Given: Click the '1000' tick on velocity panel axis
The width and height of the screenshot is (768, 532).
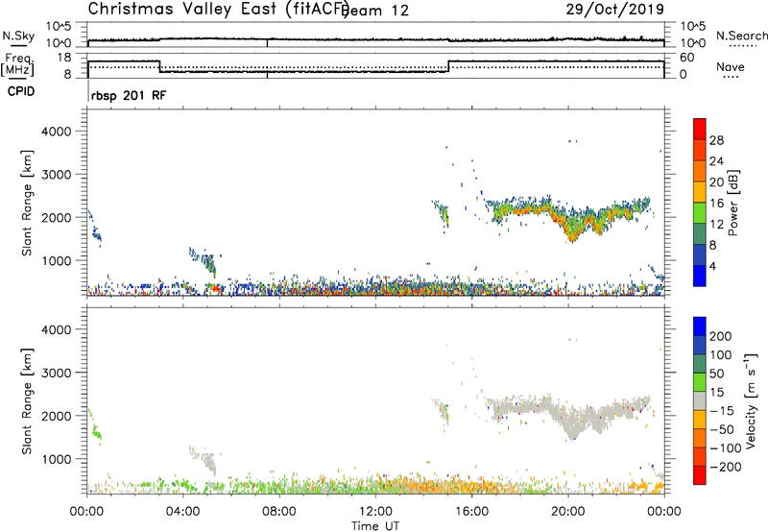Looking at the screenshot, I should click(57, 459).
